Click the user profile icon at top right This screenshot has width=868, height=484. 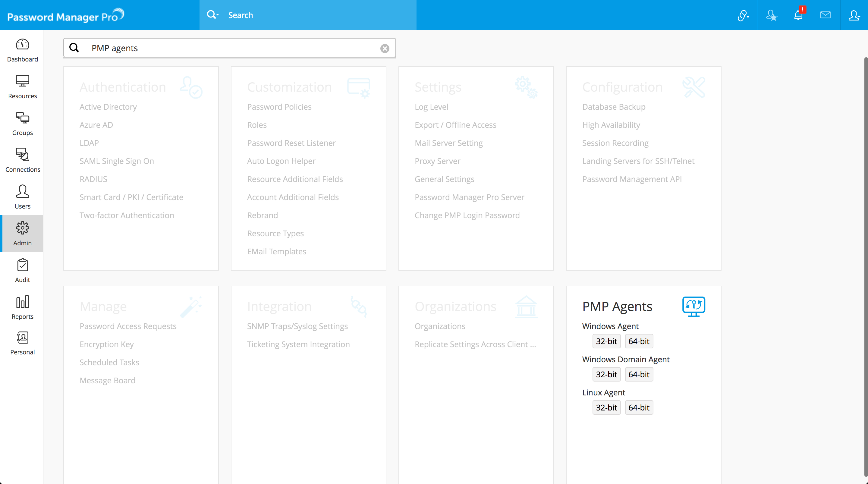pos(854,15)
